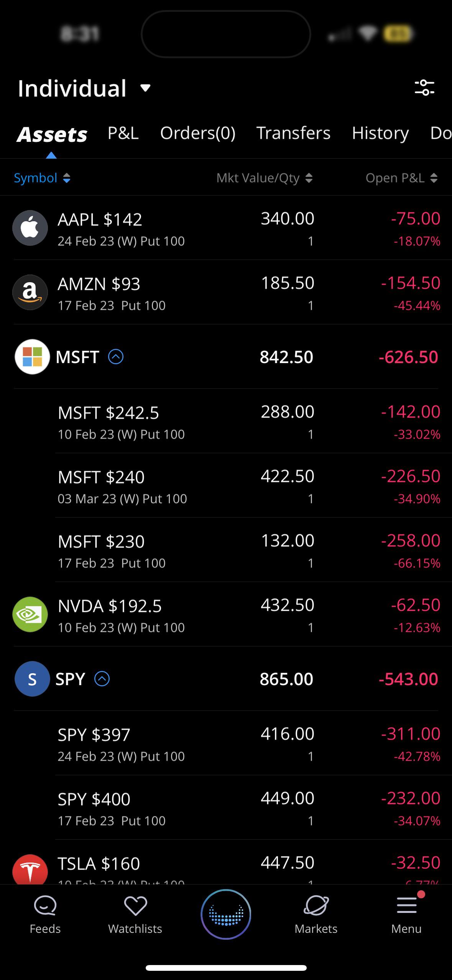Collapse the SPY positions group
This screenshot has height=980, width=452.
[102, 679]
